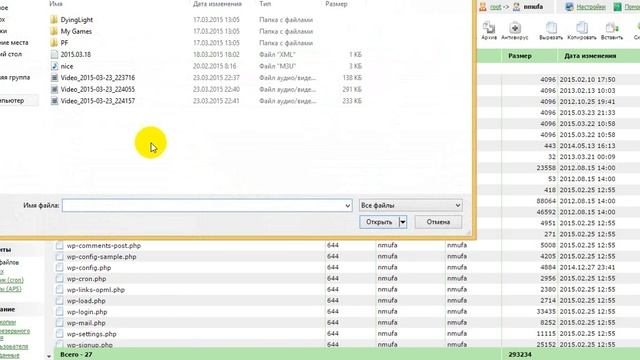Tick the checkbox for wp-cron.php
This screenshot has height=360, width=640.
pyautogui.click(x=60, y=279)
